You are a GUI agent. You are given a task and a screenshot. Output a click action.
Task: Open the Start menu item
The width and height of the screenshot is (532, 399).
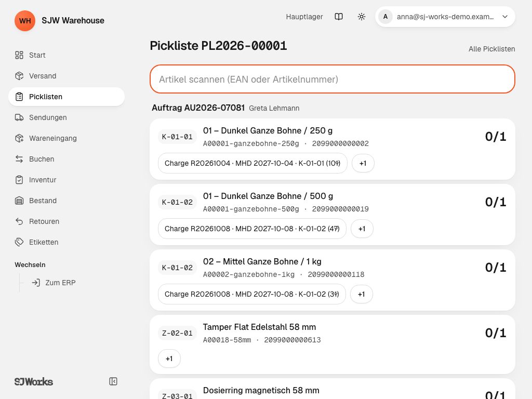click(66, 55)
